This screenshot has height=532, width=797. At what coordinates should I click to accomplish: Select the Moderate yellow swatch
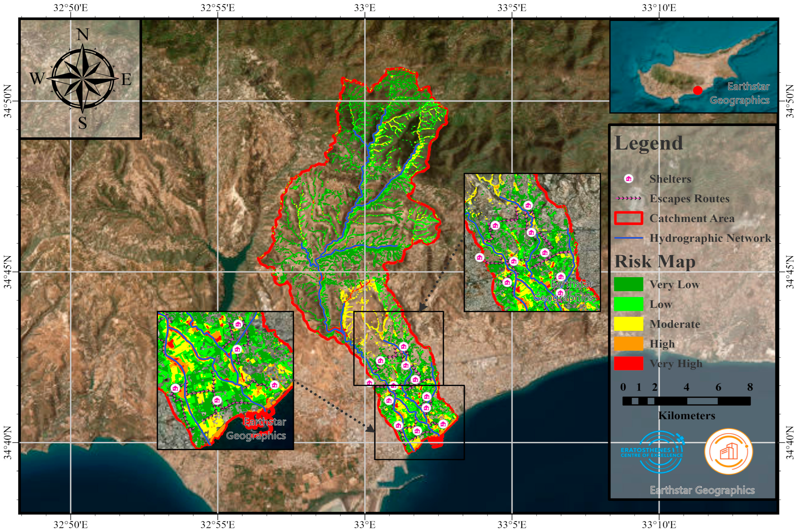click(x=628, y=324)
